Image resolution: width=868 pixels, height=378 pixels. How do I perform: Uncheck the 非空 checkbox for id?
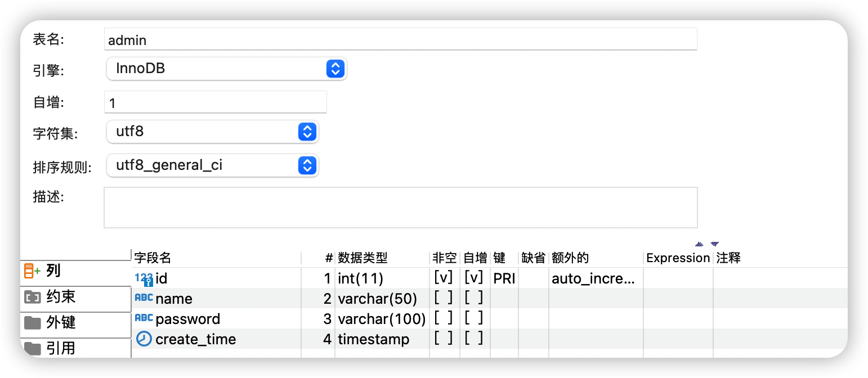pyautogui.click(x=445, y=277)
